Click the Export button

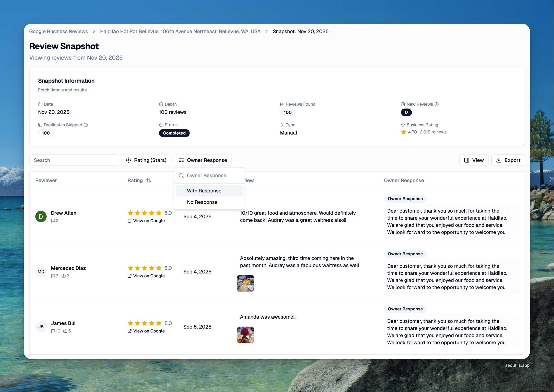pyautogui.click(x=508, y=160)
